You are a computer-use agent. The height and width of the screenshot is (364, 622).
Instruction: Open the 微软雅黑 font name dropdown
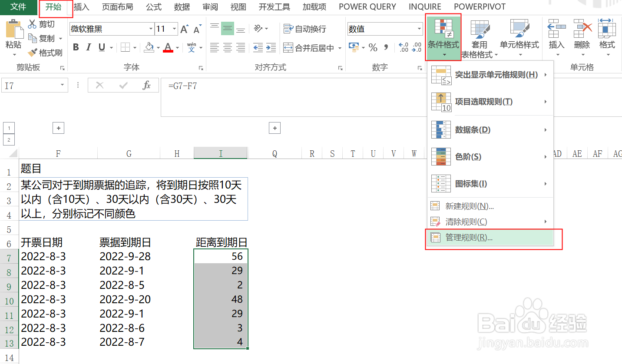(x=151, y=29)
